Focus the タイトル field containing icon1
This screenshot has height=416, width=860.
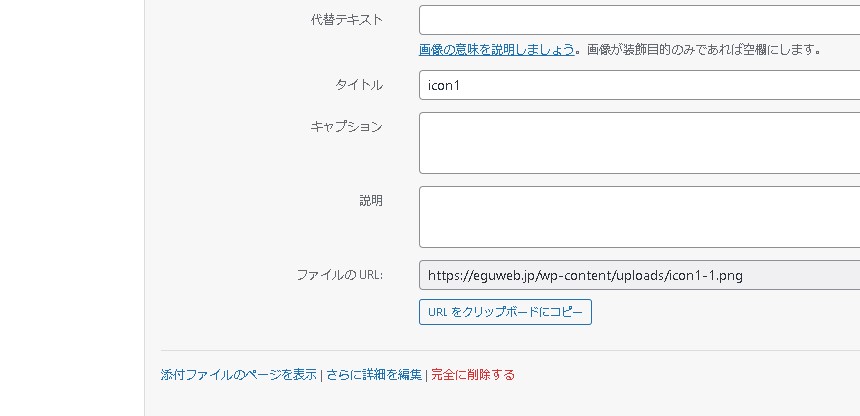(638, 85)
